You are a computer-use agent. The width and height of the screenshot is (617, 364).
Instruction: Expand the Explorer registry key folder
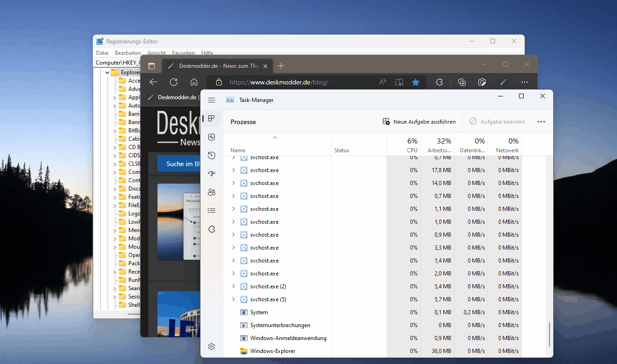click(107, 72)
